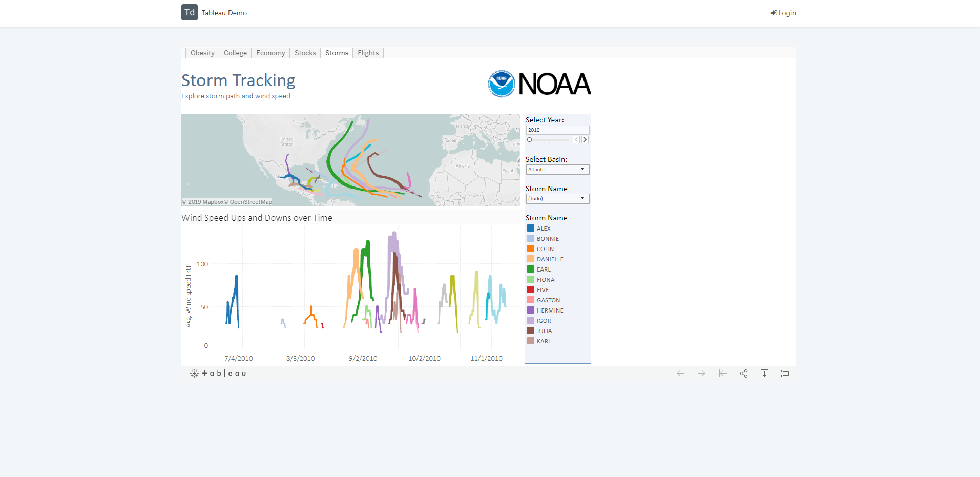
Task: Step year forward with right arrow
Action: point(585,139)
